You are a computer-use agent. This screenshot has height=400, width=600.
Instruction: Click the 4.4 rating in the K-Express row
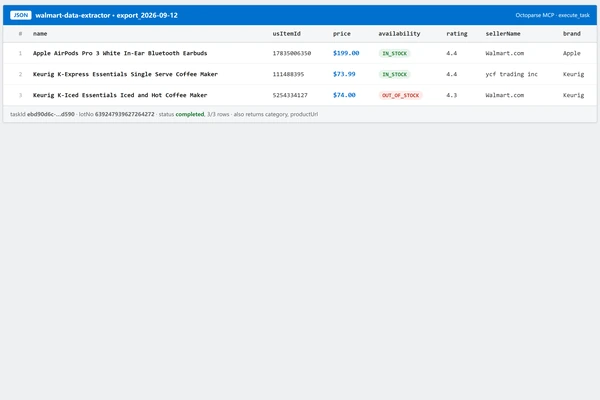451,74
